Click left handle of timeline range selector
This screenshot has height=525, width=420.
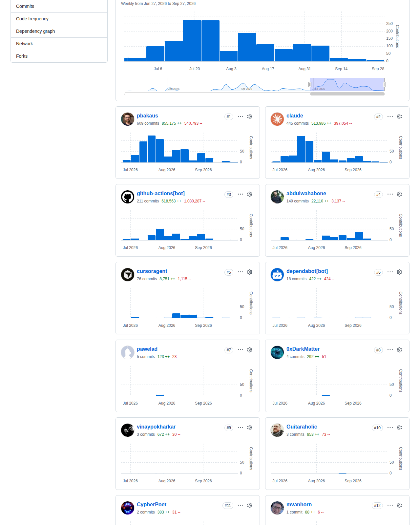coord(310,85)
